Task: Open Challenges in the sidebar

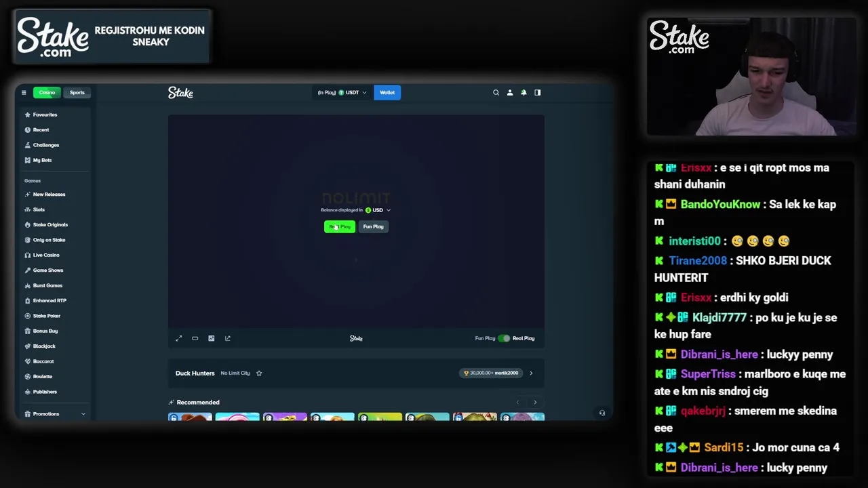Action: click(46, 145)
